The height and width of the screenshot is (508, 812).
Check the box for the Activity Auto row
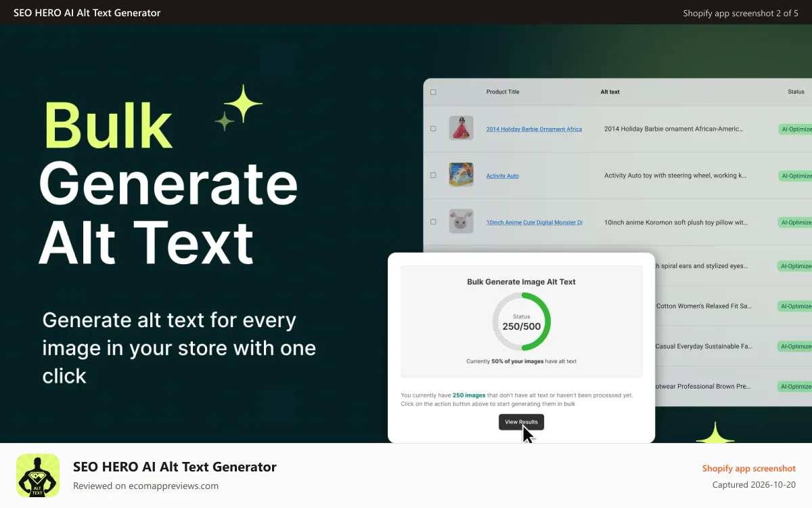[x=433, y=175]
